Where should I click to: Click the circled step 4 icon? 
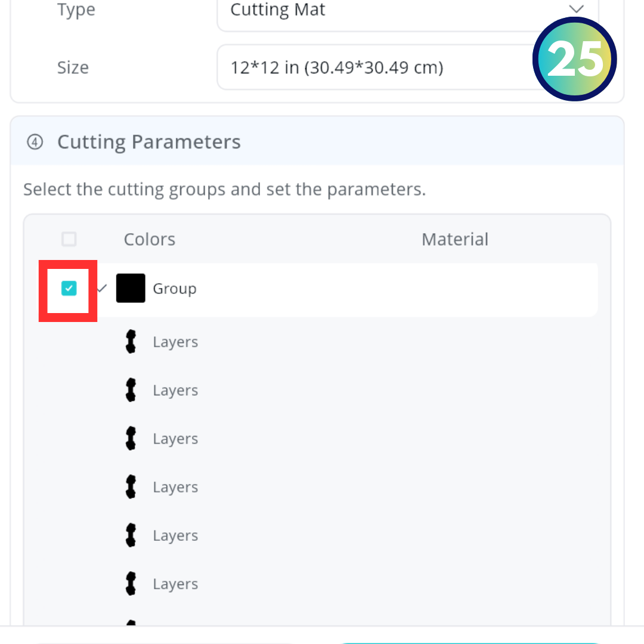(x=35, y=142)
